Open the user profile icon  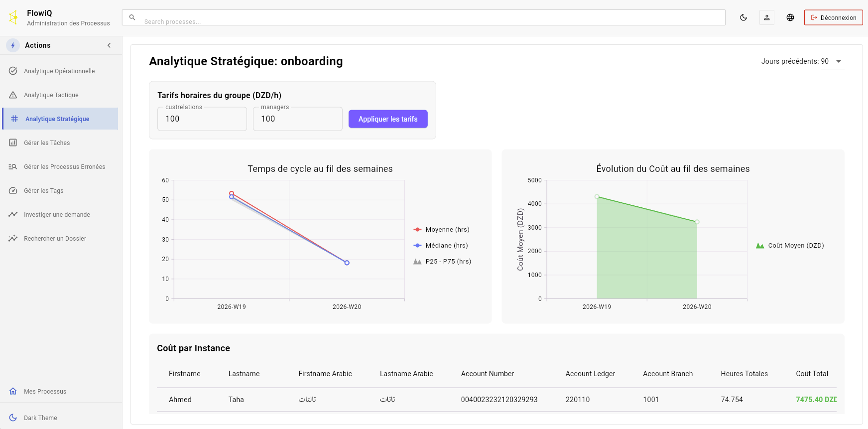tap(767, 17)
